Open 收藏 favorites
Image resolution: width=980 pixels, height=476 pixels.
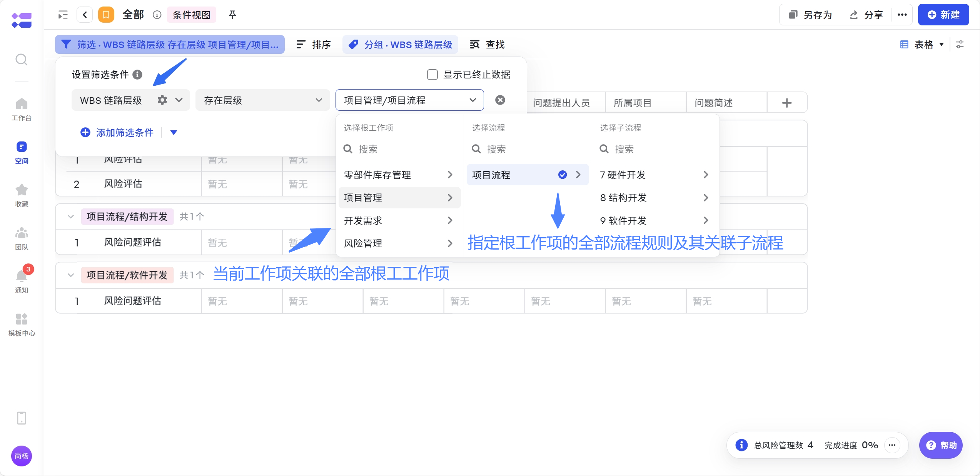(x=22, y=195)
